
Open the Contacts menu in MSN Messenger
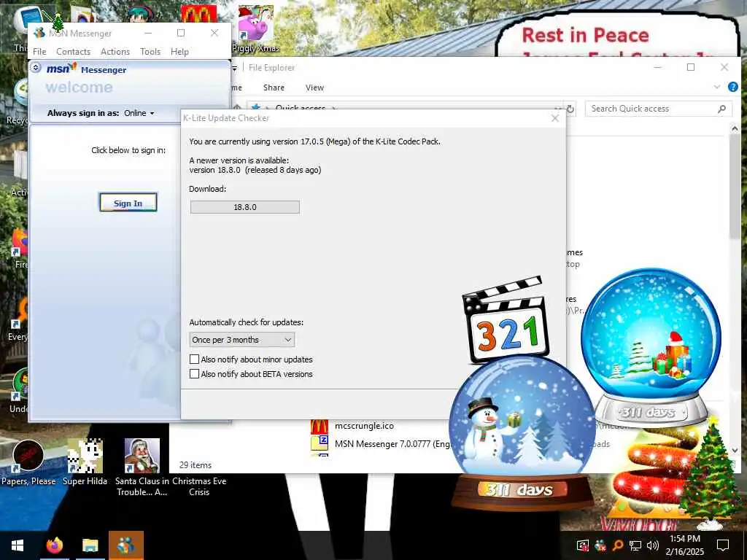[73, 52]
